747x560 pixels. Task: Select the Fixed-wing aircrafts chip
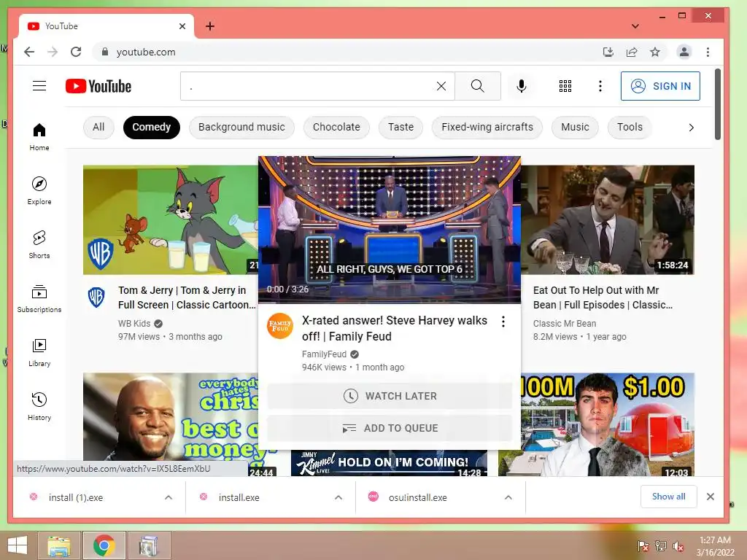(487, 127)
